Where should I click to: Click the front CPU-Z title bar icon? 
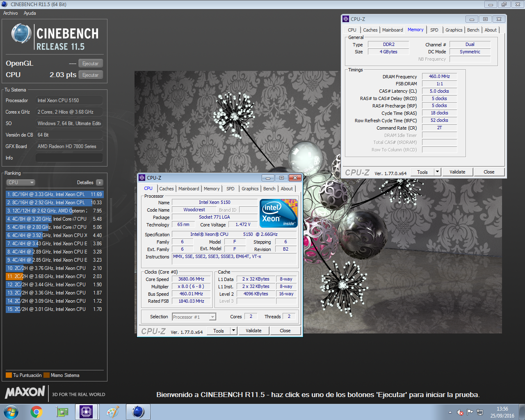(x=142, y=178)
